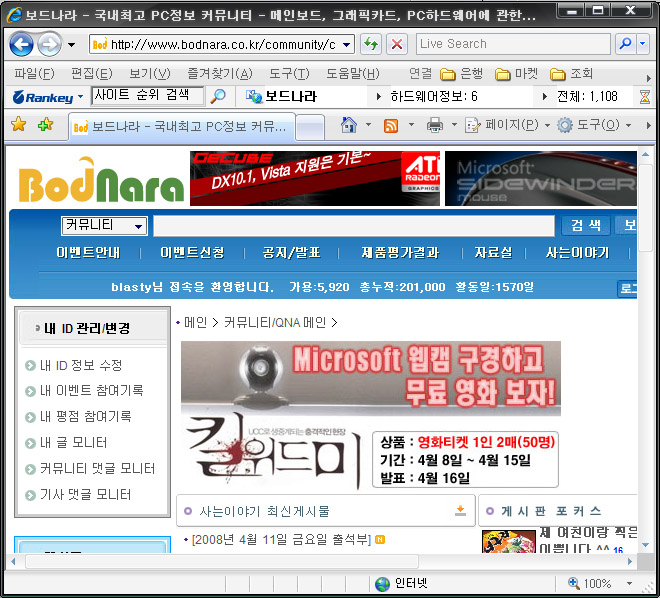Viewport: 660px width, 598px height.
Task: Click the Rankey 보드나라 site icon
Action: click(254, 97)
